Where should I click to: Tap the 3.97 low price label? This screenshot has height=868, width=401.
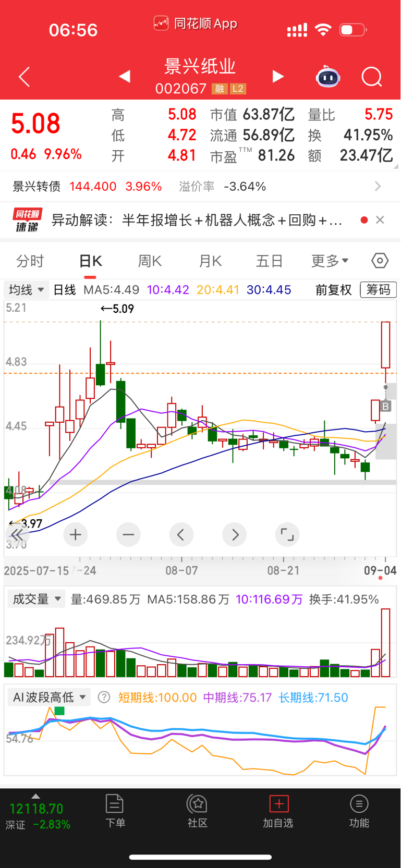coord(26,523)
